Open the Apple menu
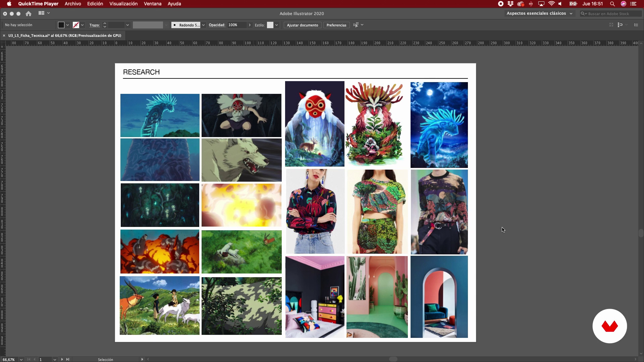Viewport: 644px width, 362px height. click(x=9, y=4)
